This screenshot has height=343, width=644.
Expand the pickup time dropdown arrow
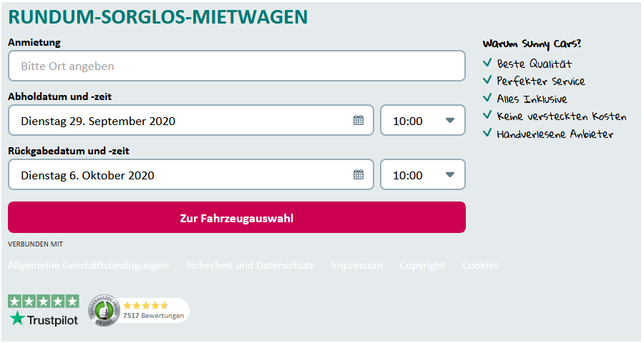point(450,120)
